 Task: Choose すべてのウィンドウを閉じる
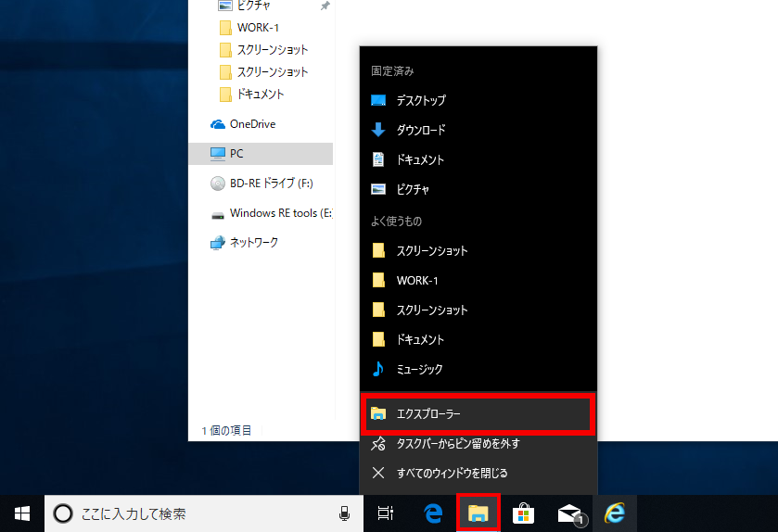tap(478, 473)
